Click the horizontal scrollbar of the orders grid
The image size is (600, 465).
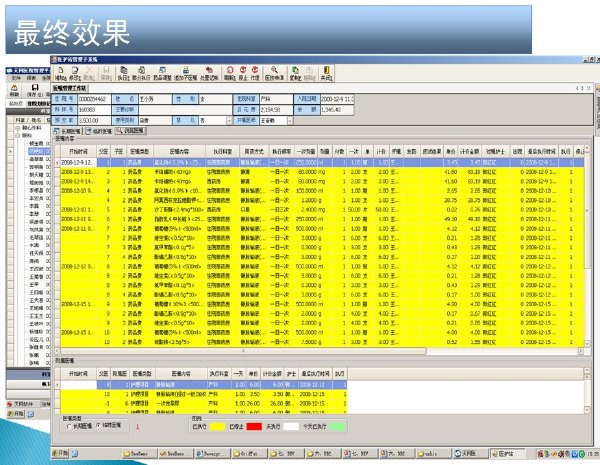243,351
